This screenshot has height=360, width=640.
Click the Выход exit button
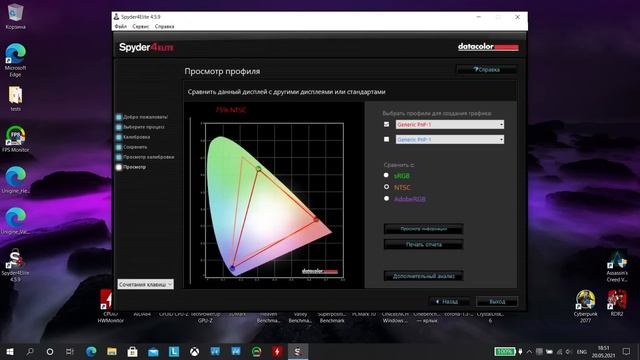click(497, 302)
